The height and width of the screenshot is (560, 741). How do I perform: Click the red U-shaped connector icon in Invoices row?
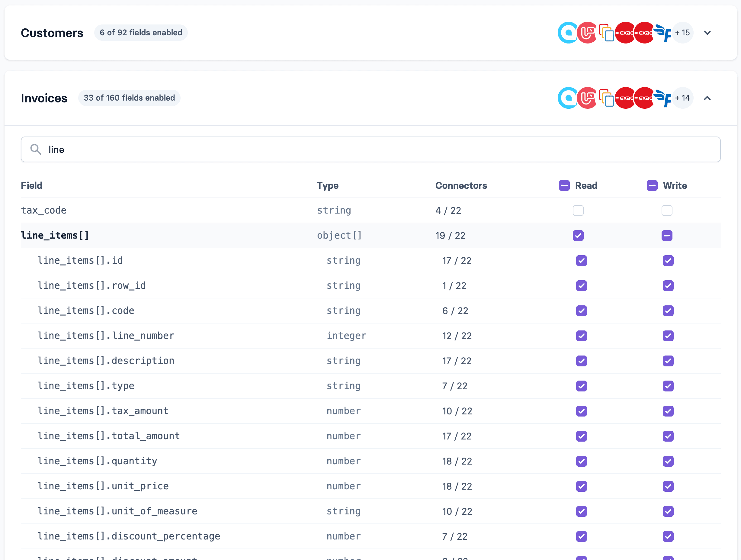click(587, 98)
